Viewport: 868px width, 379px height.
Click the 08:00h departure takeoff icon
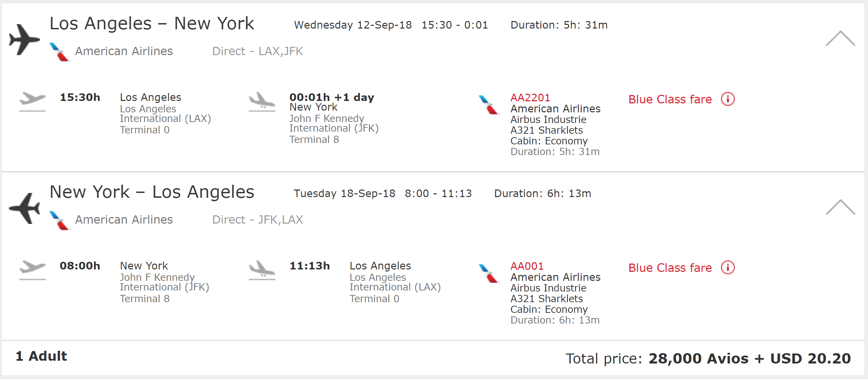coord(32,270)
